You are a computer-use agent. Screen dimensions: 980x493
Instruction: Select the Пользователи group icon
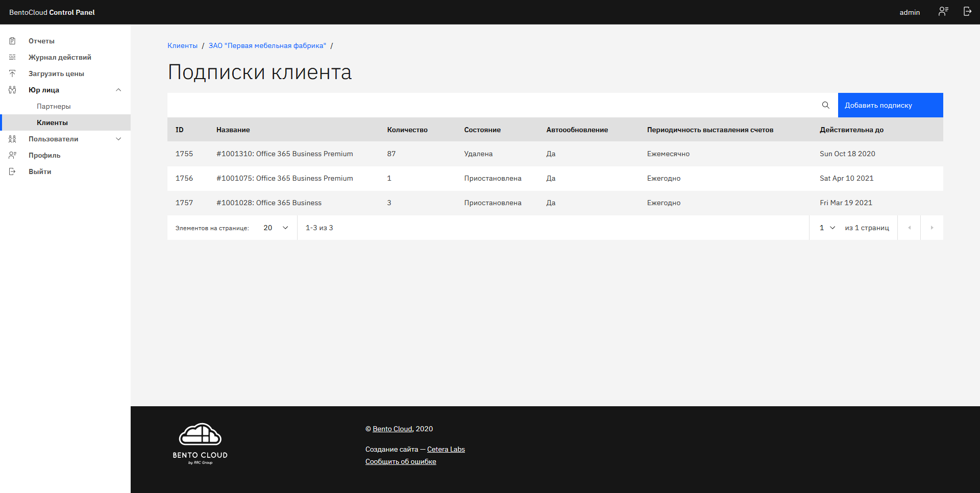click(x=12, y=139)
